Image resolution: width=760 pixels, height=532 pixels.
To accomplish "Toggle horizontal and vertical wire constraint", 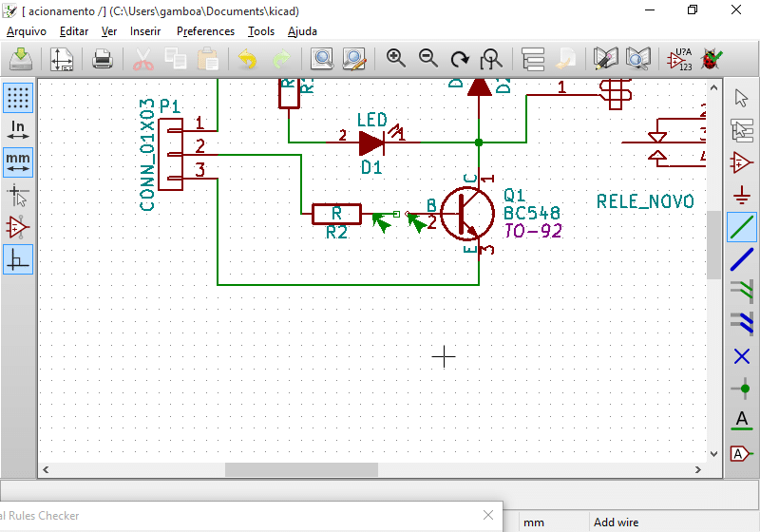I will tap(18, 259).
